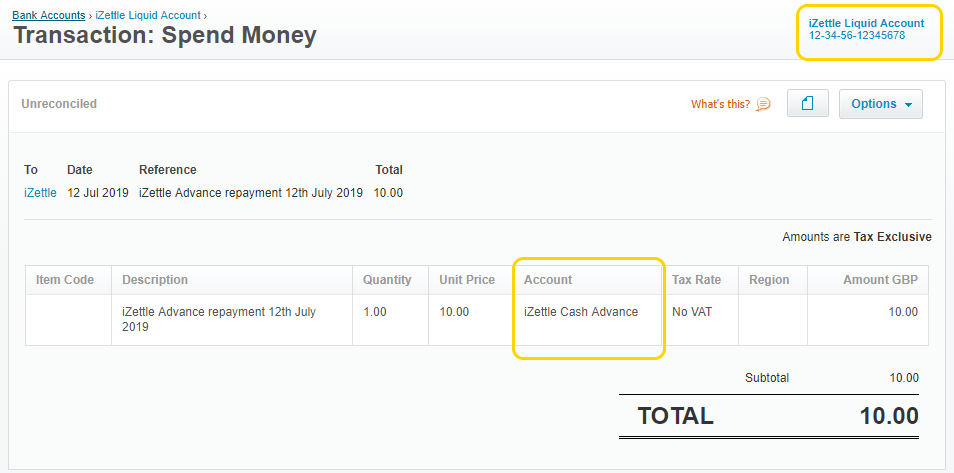The width and height of the screenshot is (954, 473).
Task: Open the Options dropdown menu
Action: pyautogui.click(x=880, y=104)
